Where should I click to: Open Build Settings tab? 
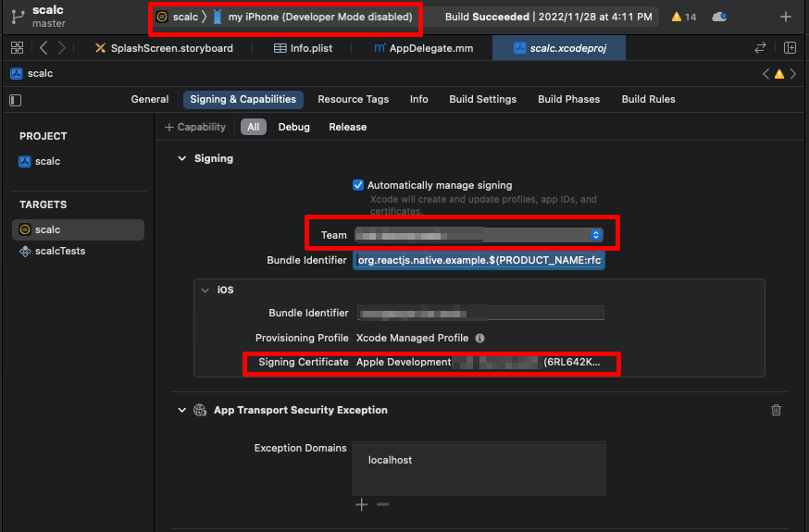click(482, 99)
